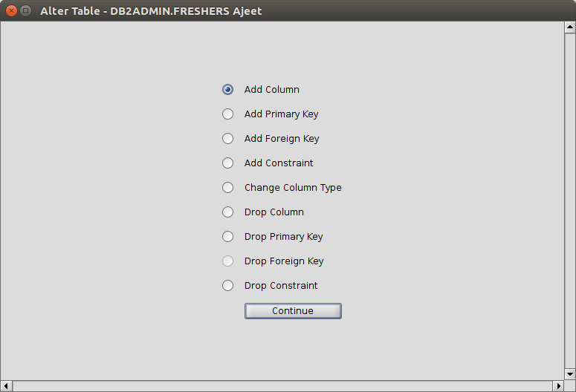Click the vertical scrollbar thumb
The image size is (576, 392).
pyautogui.click(x=570, y=200)
